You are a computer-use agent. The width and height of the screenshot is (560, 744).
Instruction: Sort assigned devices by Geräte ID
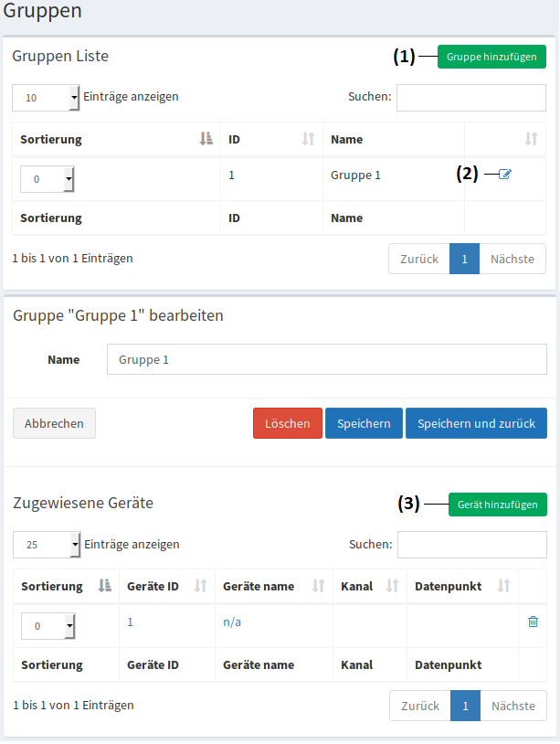[x=198, y=586]
